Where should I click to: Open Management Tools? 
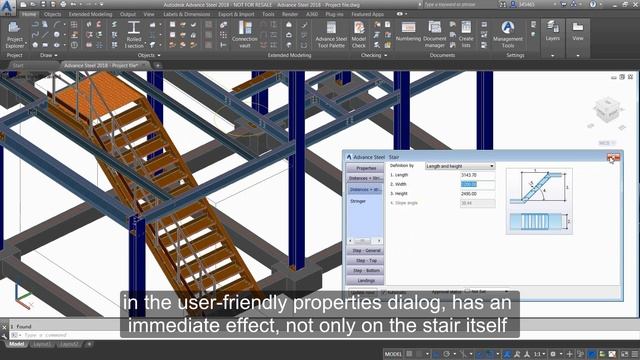[507, 35]
